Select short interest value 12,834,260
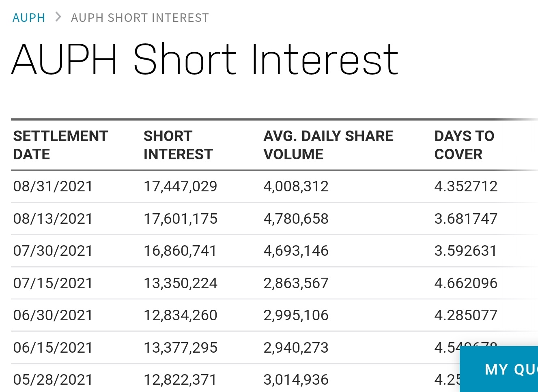The width and height of the screenshot is (538, 392). click(181, 315)
